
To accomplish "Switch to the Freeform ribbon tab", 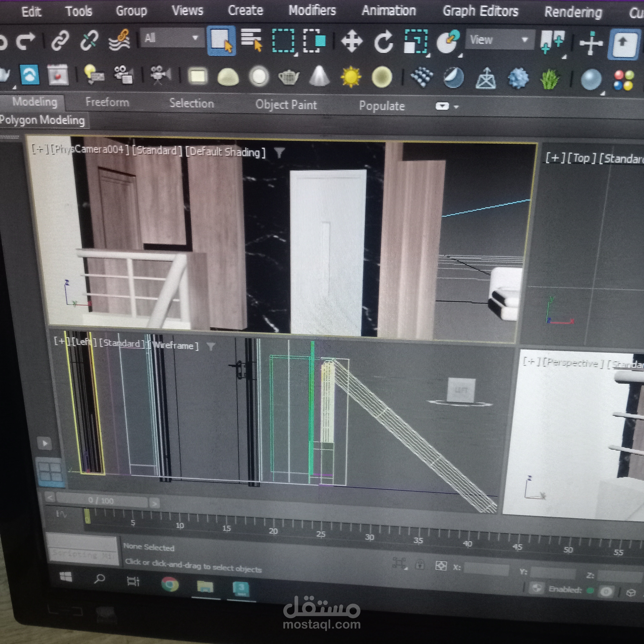I will tap(107, 102).
